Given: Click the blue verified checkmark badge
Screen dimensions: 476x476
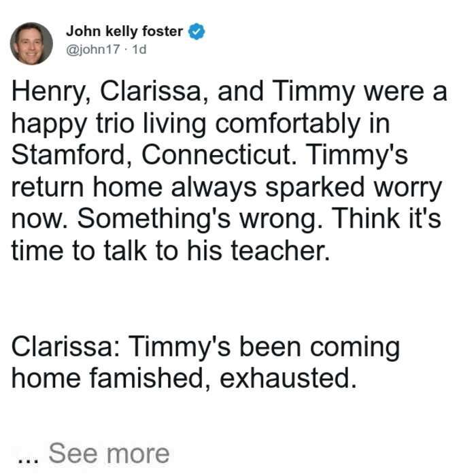Looking at the screenshot, I should coord(197,31).
